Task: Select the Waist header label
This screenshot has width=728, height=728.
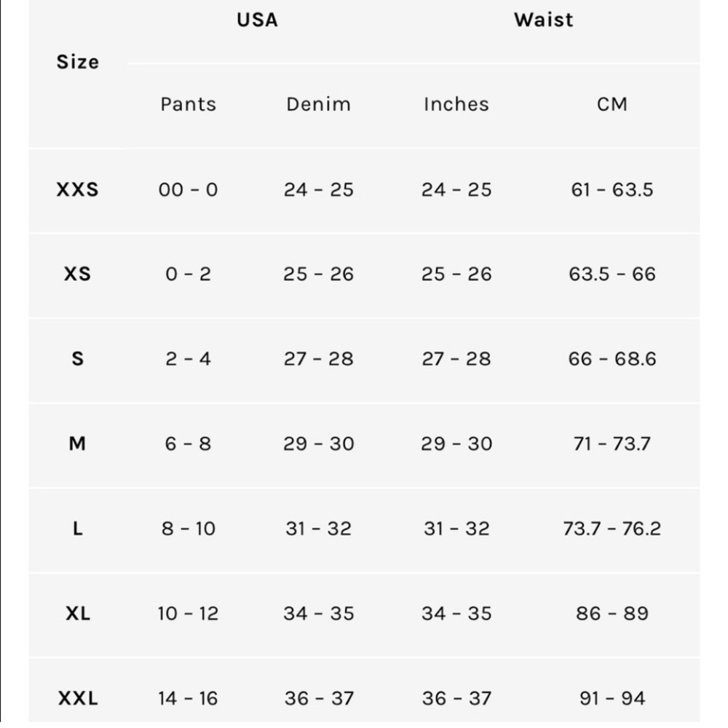Action: (544, 20)
